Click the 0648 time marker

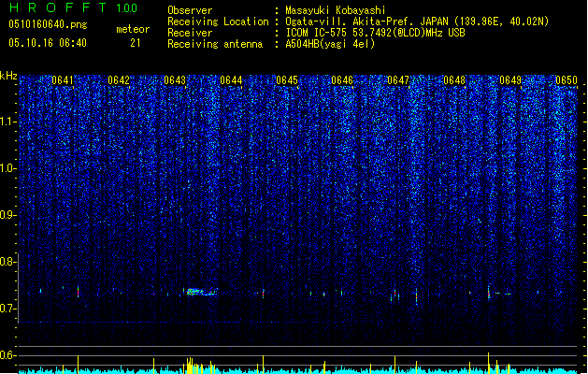point(454,80)
